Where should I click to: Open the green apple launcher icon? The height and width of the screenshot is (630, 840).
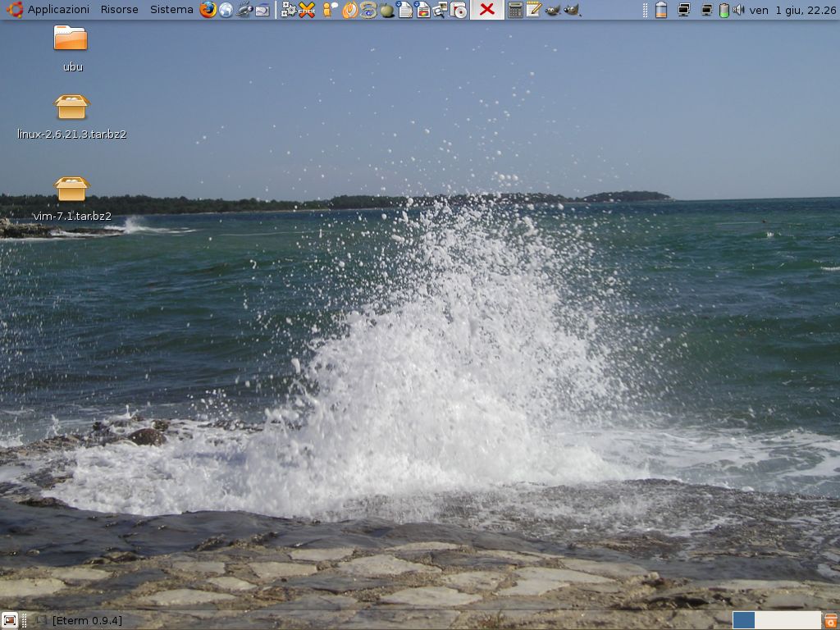387,10
